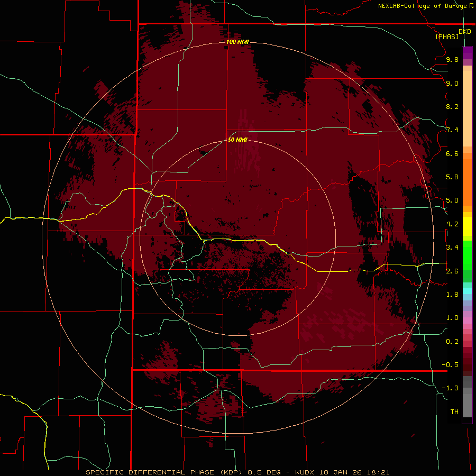This screenshot has width=476, height=476.
Task: Pick the bright green color bar segment
Action: click(x=467, y=254)
